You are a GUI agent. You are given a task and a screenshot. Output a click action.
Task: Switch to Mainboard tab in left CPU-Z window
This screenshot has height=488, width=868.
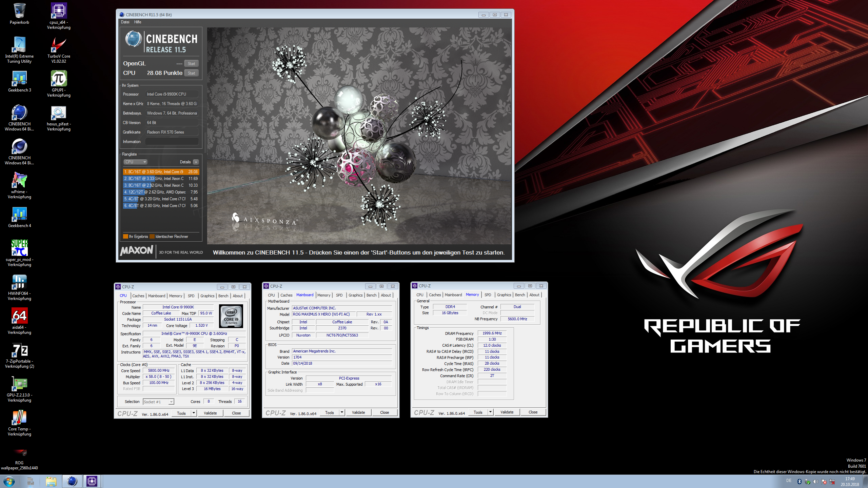157,296
